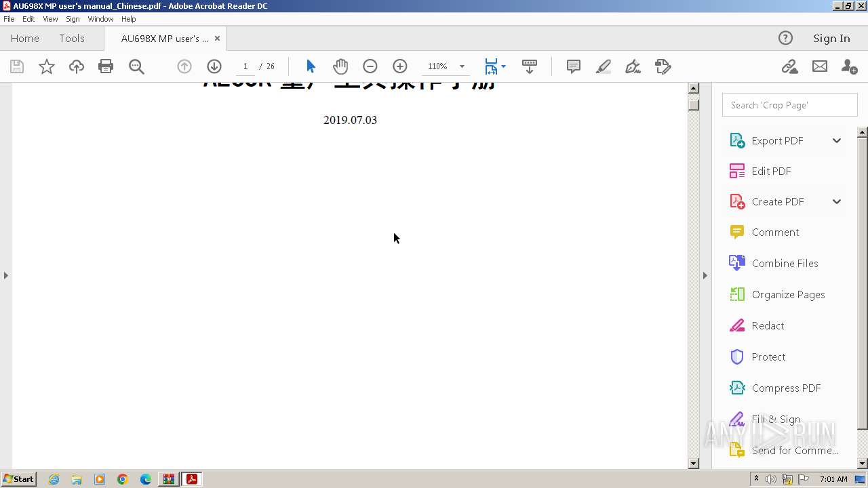This screenshot has width=868, height=488.
Task: Open the Protect tool
Action: pos(768,357)
